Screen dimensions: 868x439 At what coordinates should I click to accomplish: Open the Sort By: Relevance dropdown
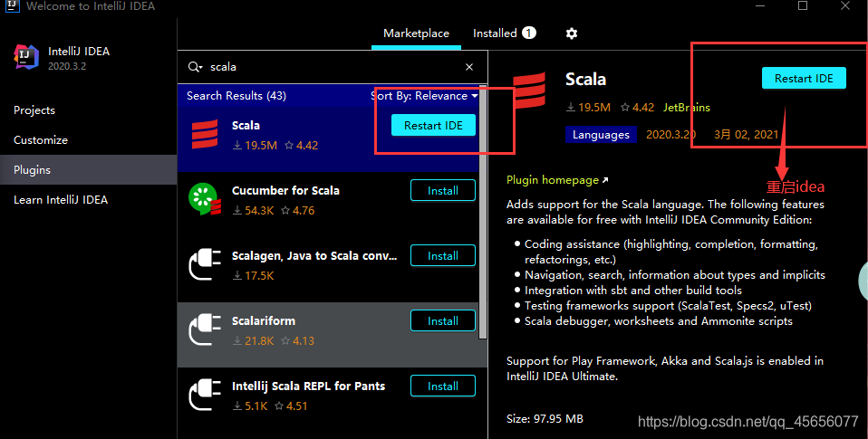[424, 96]
